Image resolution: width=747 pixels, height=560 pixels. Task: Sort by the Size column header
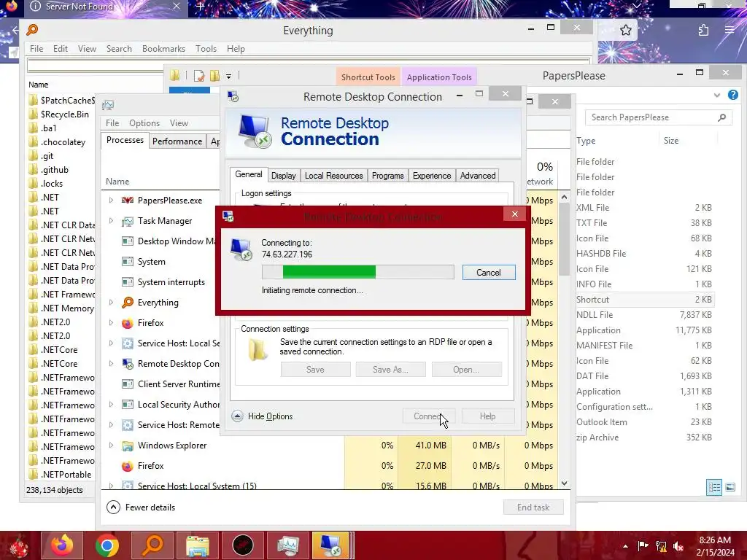(671, 141)
